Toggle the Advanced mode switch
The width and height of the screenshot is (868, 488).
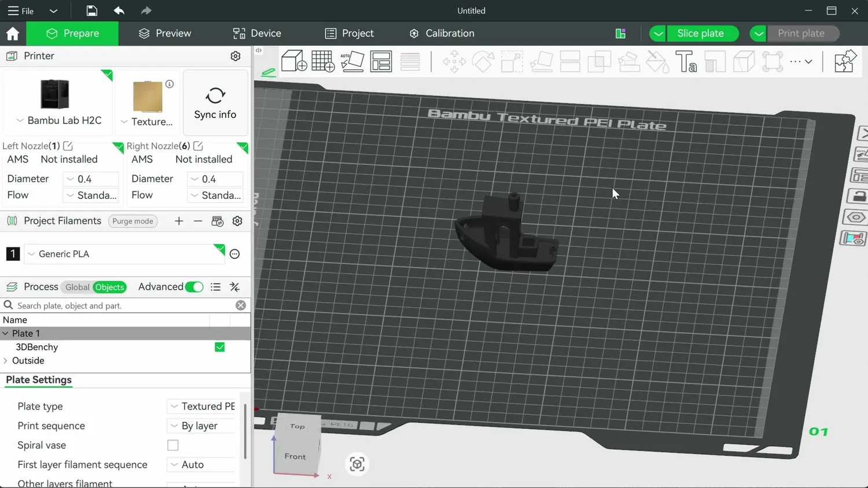point(194,287)
